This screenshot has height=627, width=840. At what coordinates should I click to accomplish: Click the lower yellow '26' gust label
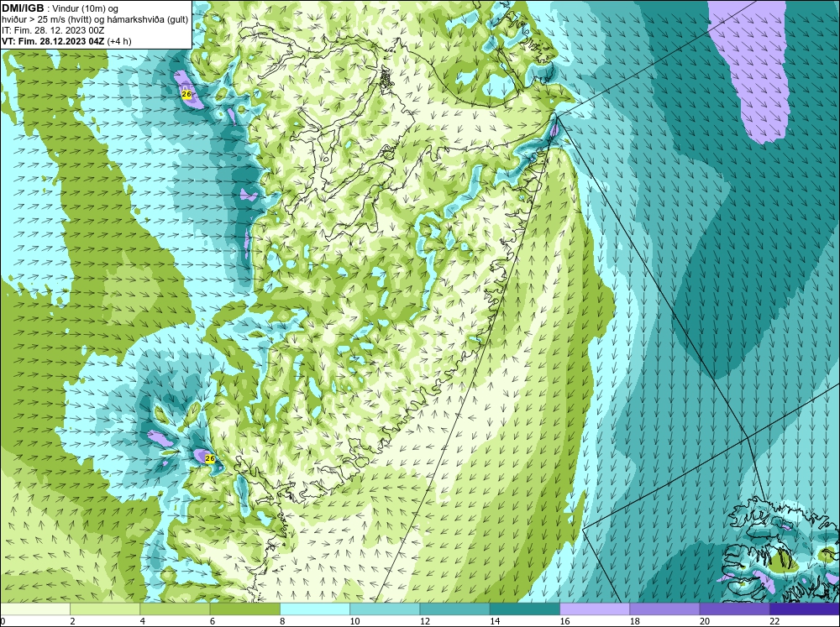pyautogui.click(x=210, y=459)
